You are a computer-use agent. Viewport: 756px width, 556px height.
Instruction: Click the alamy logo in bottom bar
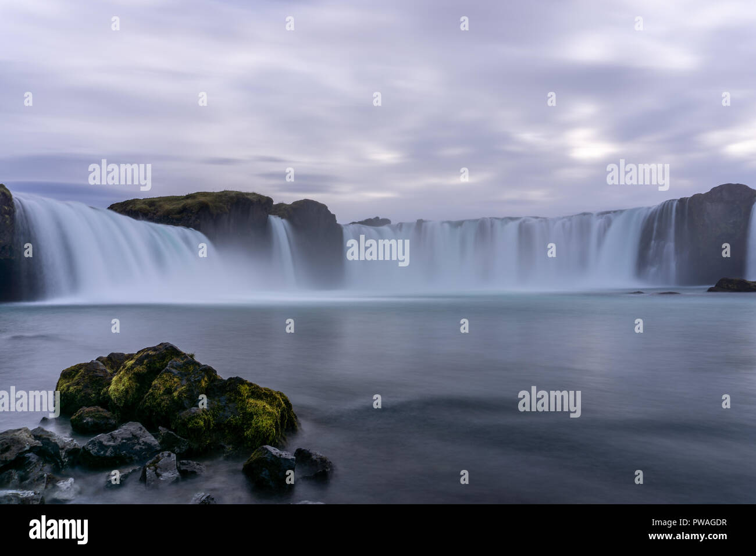pos(59,530)
